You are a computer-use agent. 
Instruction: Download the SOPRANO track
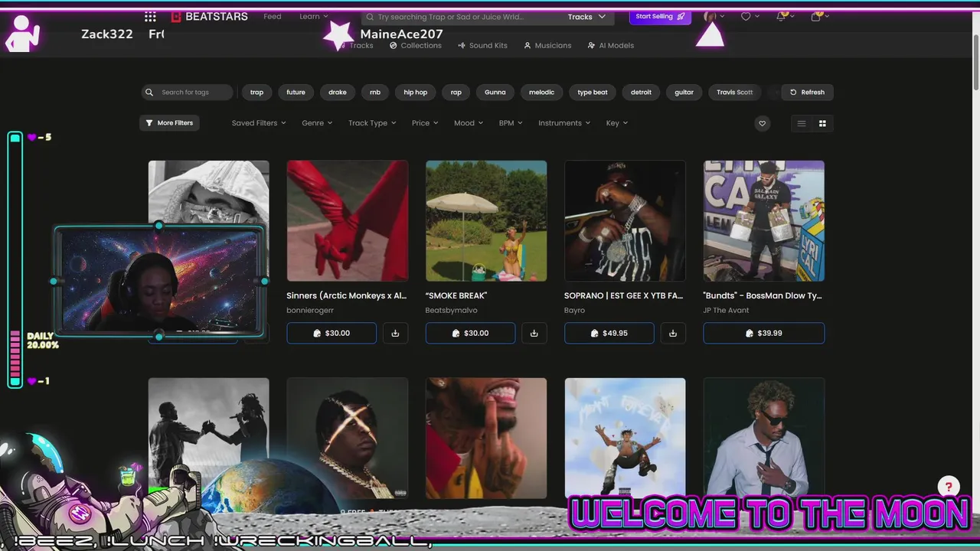[x=673, y=333]
